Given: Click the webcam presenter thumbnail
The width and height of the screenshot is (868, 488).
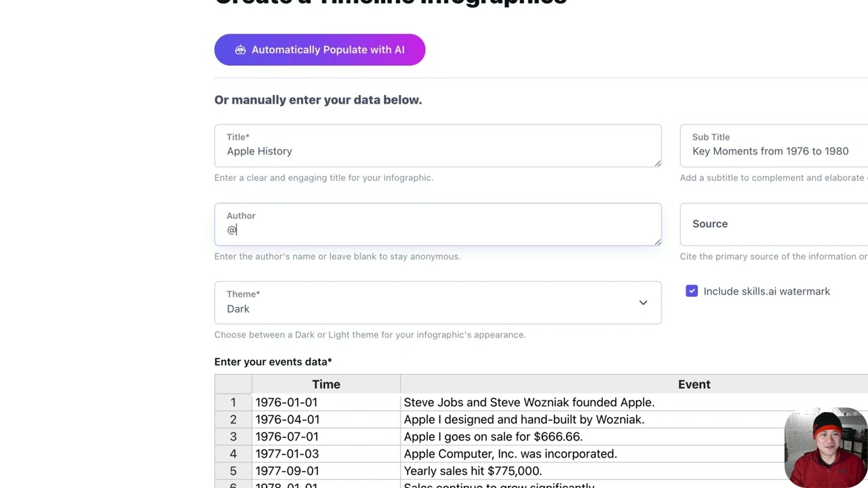Looking at the screenshot, I should (x=825, y=447).
